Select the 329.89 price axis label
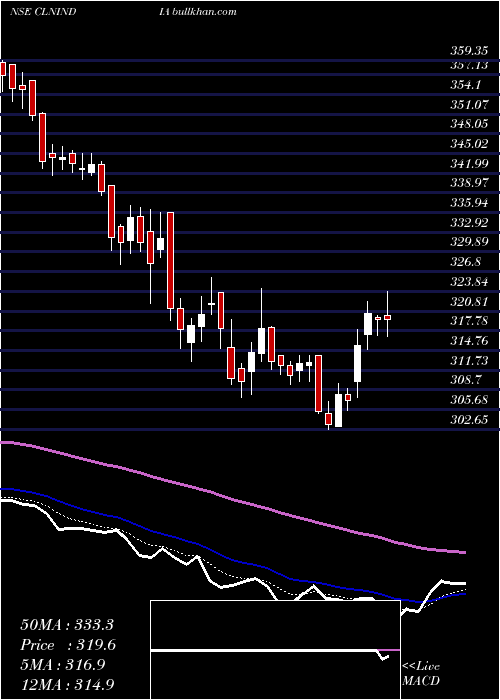This screenshot has width=500, height=700. coord(468,242)
